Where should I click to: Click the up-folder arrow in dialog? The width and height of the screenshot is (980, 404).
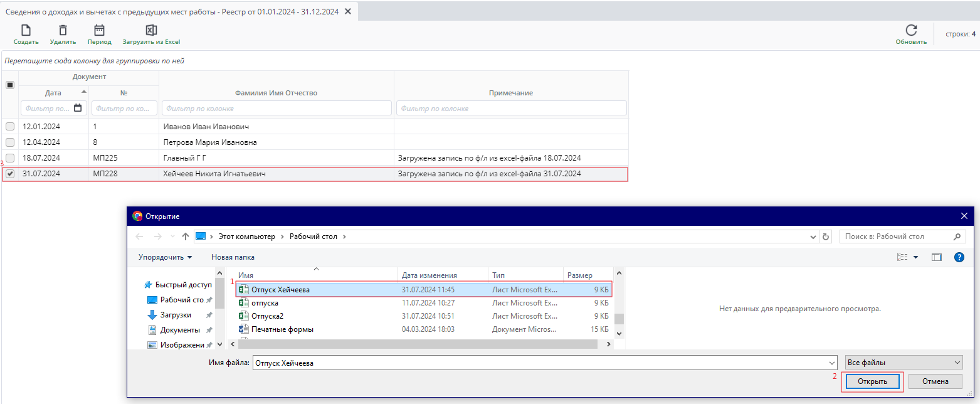(x=186, y=237)
